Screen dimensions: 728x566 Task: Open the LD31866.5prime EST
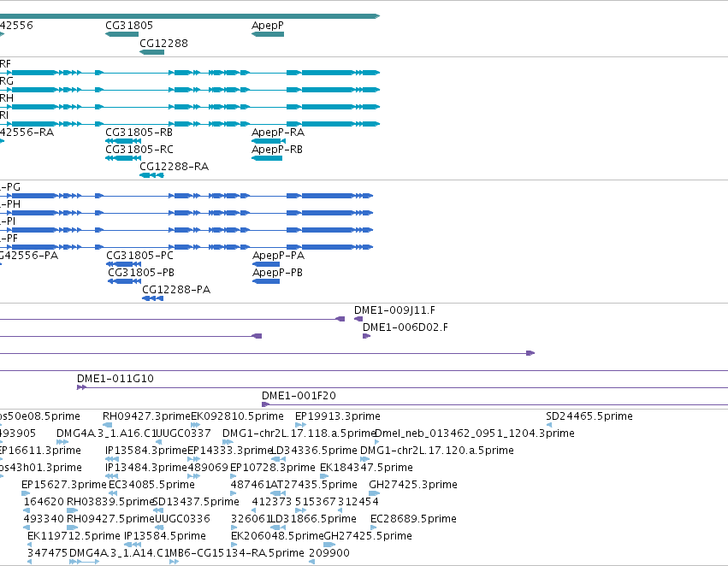(313, 519)
